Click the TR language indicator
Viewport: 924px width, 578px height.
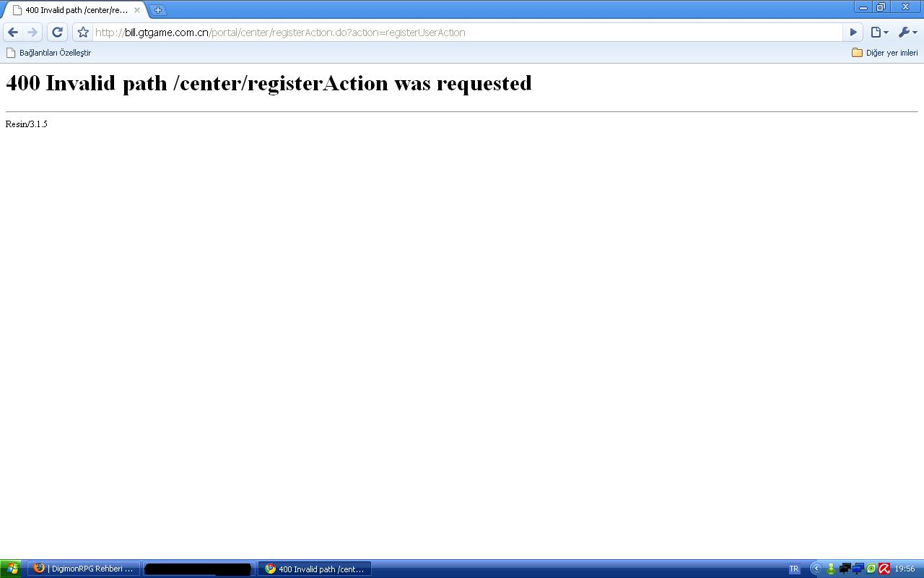click(x=794, y=569)
